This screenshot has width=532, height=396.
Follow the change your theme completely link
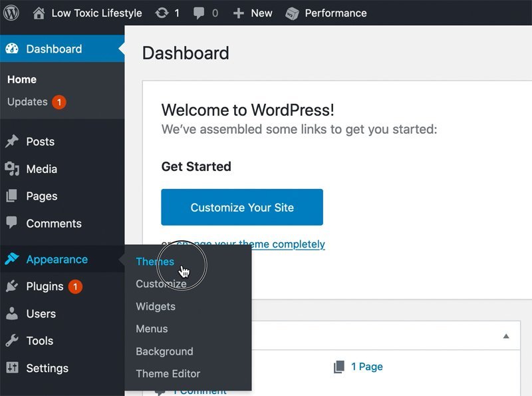[x=251, y=244]
